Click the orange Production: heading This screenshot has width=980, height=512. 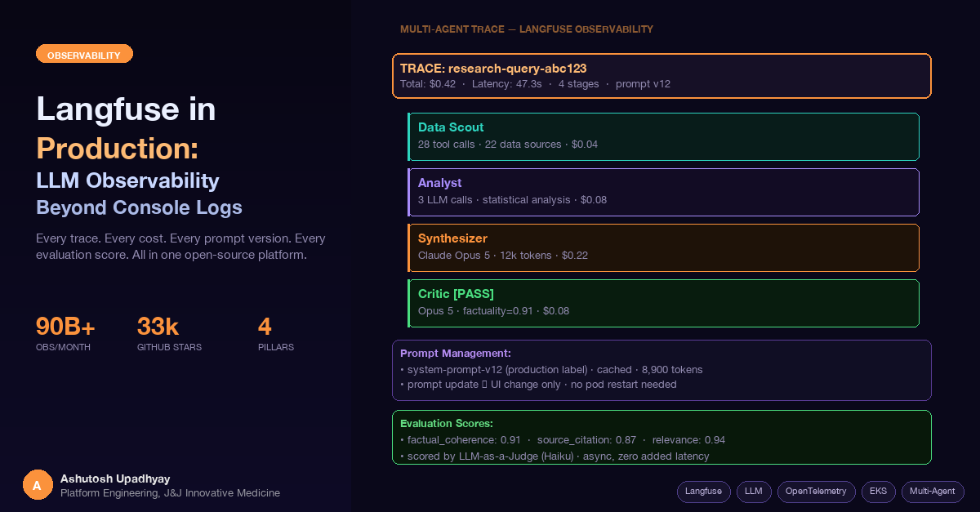click(x=118, y=149)
